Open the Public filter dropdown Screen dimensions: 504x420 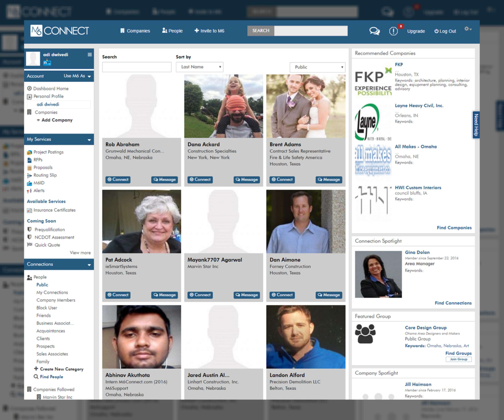click(x=317, y=67)
